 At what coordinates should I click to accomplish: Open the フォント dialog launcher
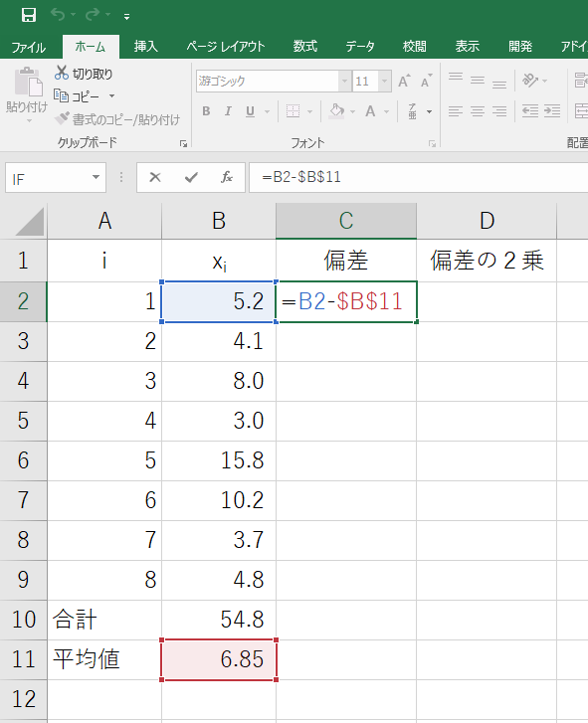tap(432, 144)
